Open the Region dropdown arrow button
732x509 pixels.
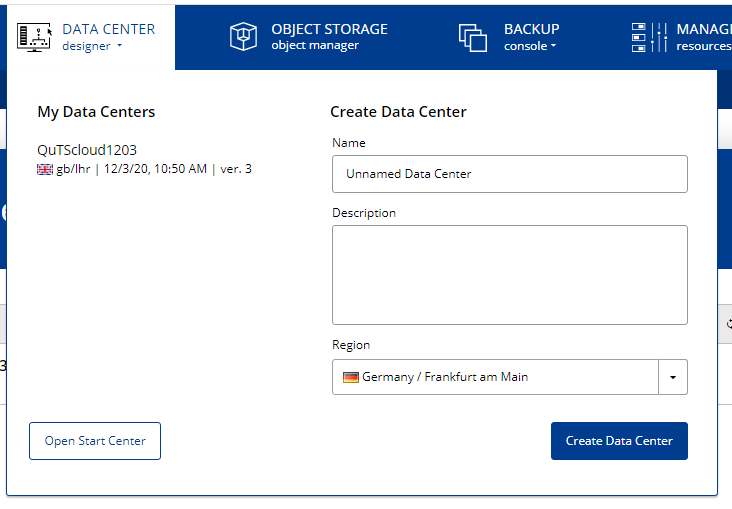672,377
